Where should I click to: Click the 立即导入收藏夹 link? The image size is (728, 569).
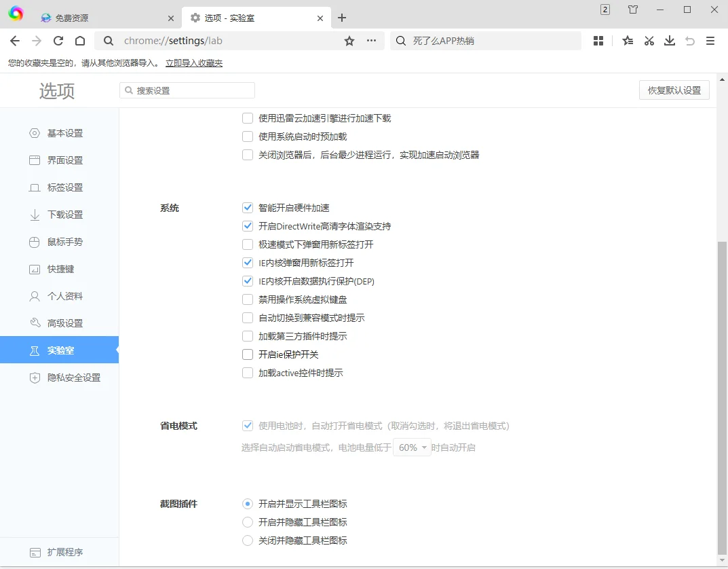pyautogui.click(x=194, y=63)
